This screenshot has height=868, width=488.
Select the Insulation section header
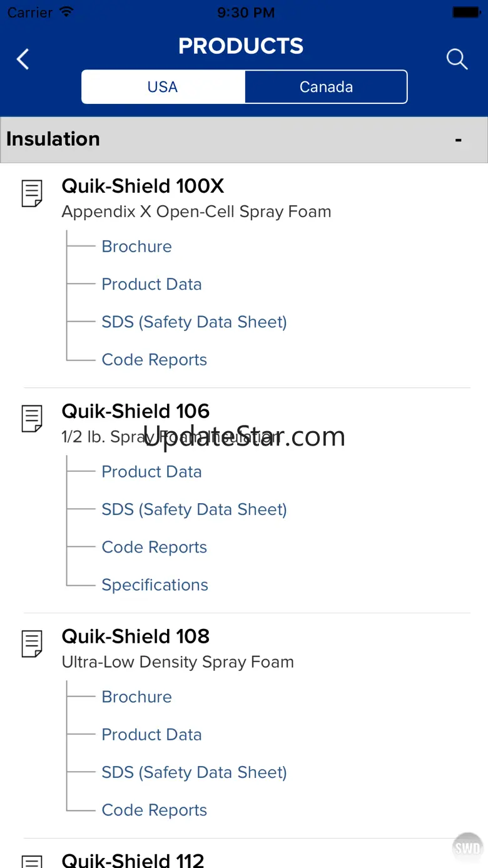(x=53, y=139)
